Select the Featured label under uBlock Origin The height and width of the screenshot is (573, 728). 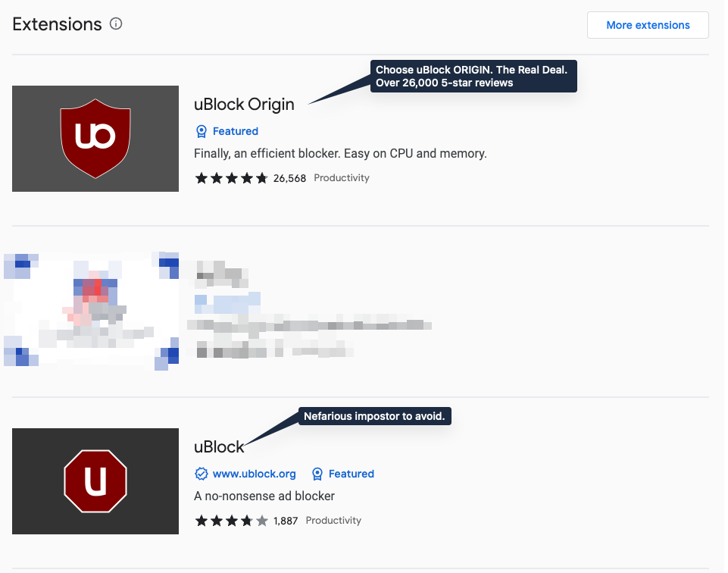[x=236, y=131]
